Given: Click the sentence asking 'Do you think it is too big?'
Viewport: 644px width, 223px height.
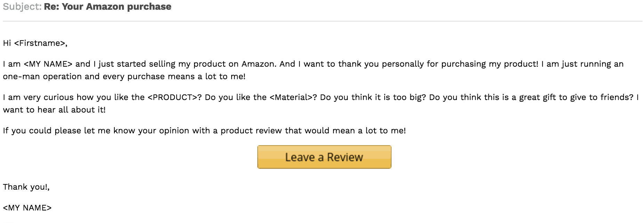Looking at the screenshot, I should (x=372, y=97).
